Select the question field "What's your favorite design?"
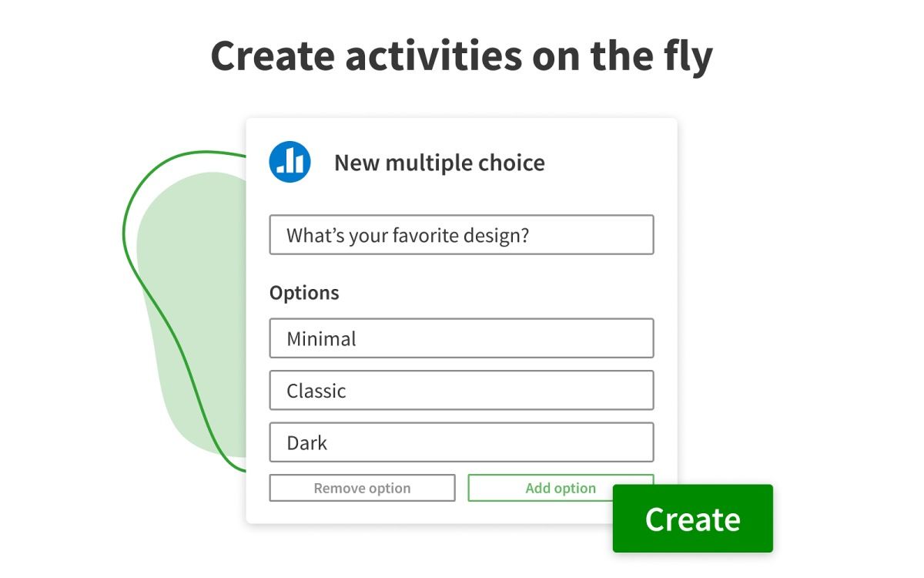 pyautogui.click(x=460, y=234)
